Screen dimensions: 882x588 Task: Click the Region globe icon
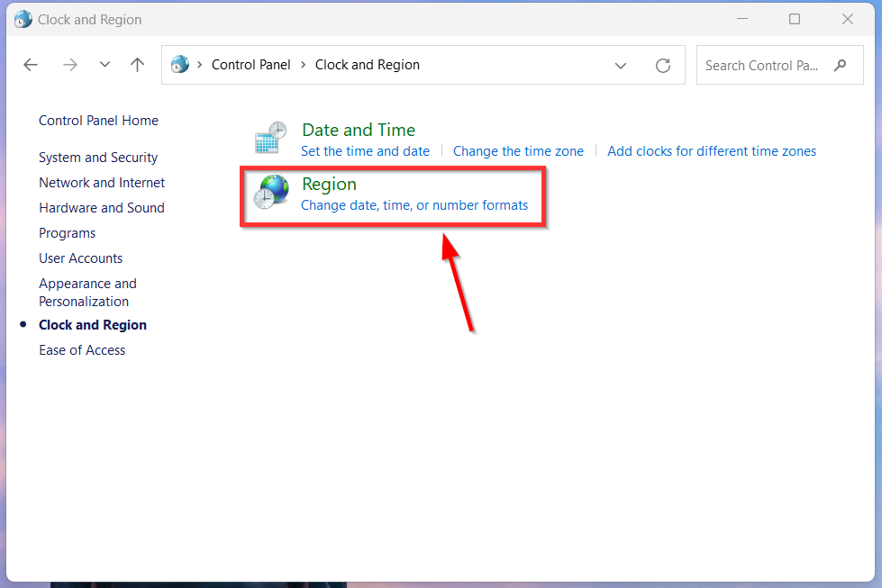(271, 192)
